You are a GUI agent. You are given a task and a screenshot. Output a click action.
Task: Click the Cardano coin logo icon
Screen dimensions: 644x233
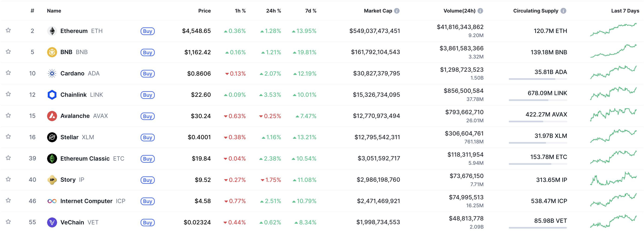click(x=52, y=74)
